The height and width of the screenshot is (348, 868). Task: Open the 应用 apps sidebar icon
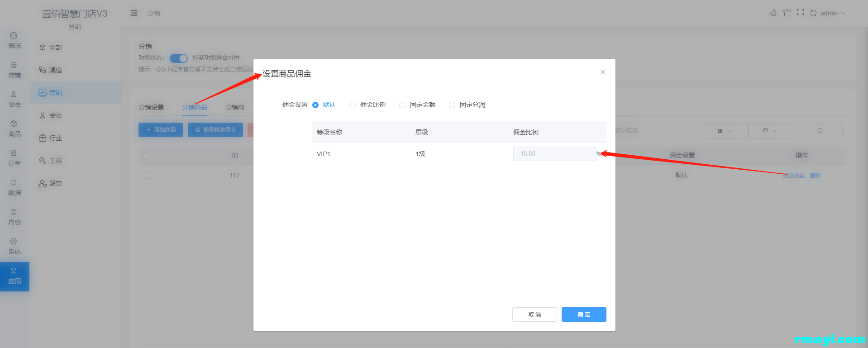(x=14, y=276)
